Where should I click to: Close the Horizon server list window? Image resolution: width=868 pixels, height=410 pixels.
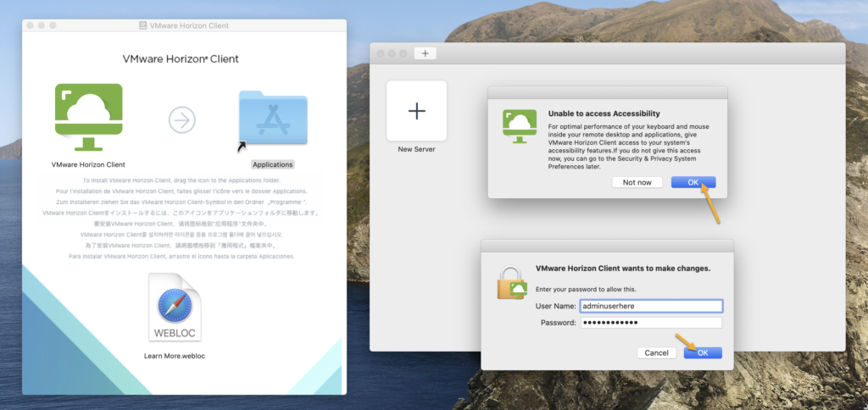(381, 53)
